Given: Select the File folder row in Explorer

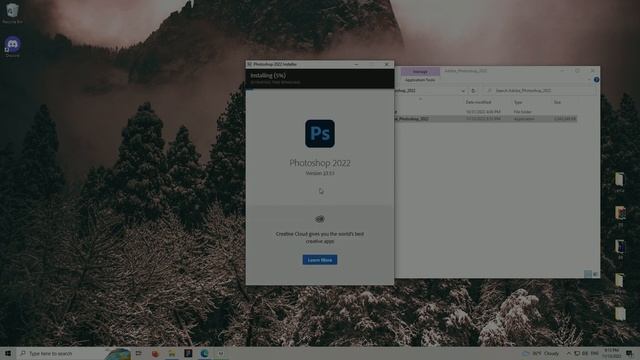Looking at the screenshot, I should coord(486,111).
